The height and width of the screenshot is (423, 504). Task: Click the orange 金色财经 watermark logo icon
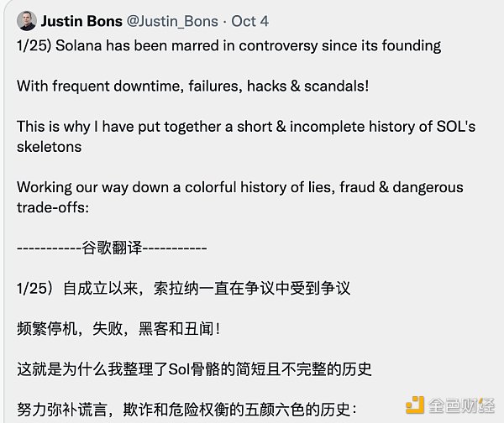coord(415,405)
